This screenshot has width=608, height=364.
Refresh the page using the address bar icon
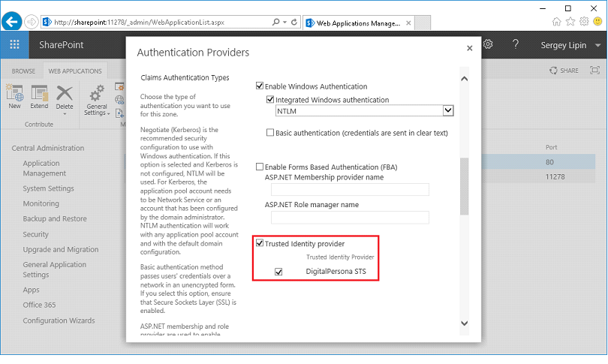click(x=293, y=23)
